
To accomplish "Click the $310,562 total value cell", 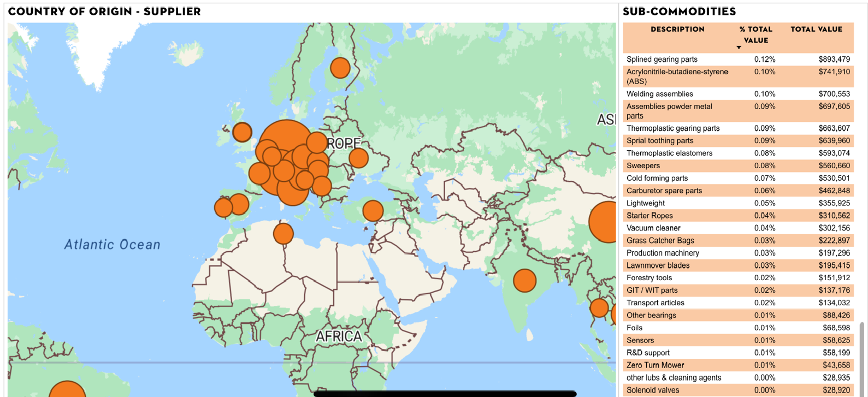I will [834, 216].
